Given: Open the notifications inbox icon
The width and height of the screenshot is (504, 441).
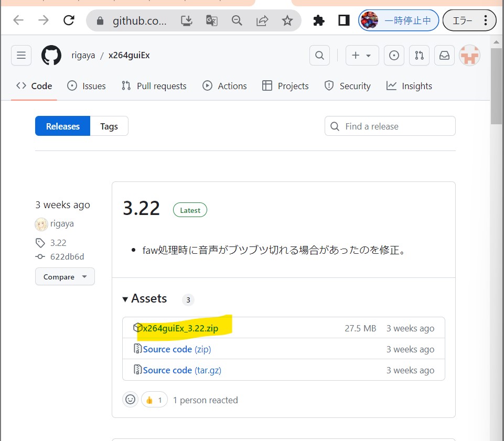Looking at the screenshot, I should 444,55.
